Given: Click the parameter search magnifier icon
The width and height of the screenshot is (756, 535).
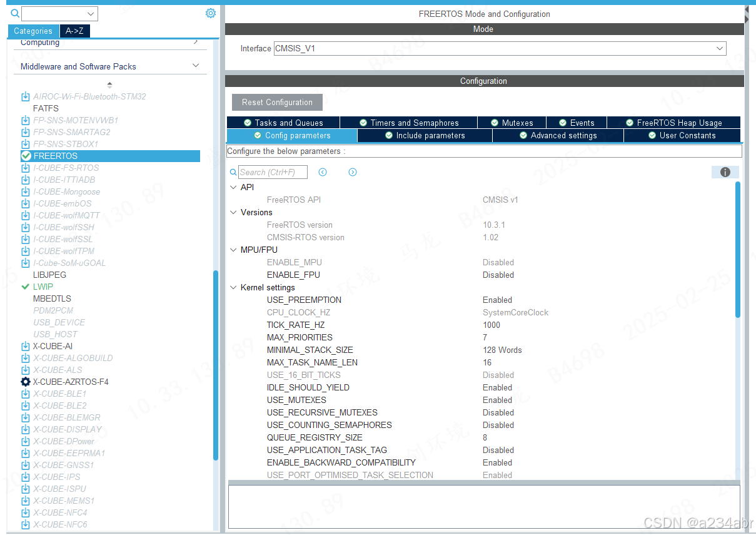Looking at the screenshot, I should click(233, 172).
